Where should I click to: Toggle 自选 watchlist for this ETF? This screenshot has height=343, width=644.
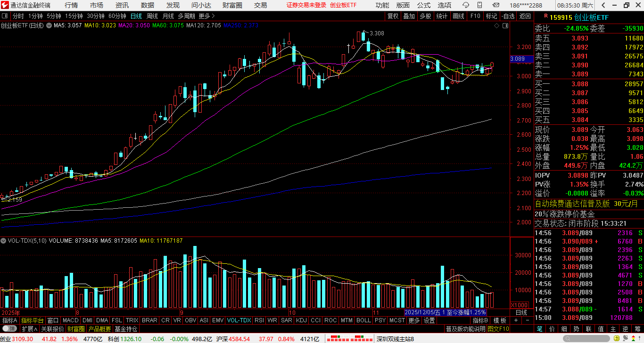508,16
